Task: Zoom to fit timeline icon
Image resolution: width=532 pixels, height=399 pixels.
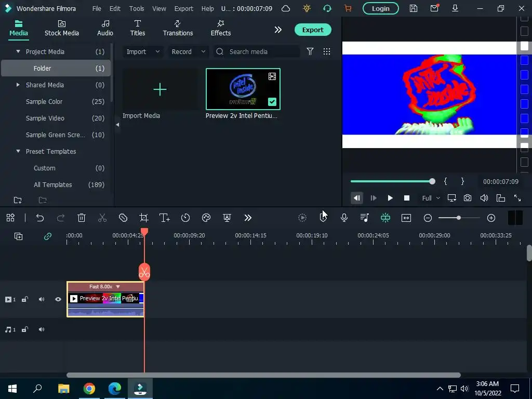Action: click(x=406, y=218)
